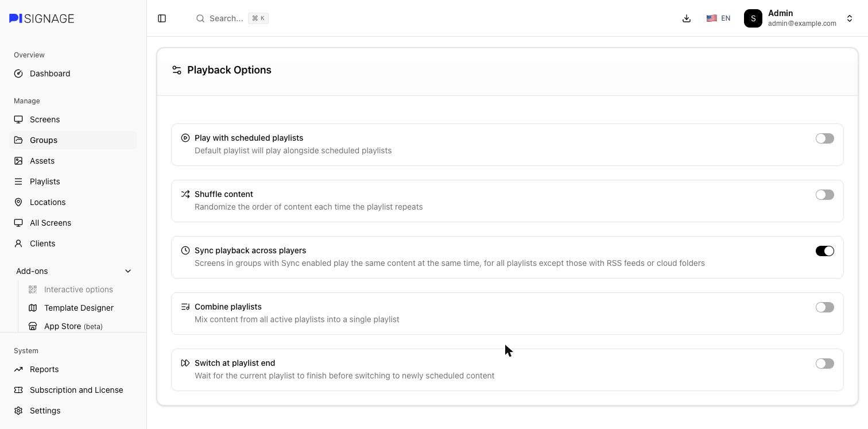
Task: Open All Screens in the sidebar
Action: pyautogui.click(x=73, y=223)
